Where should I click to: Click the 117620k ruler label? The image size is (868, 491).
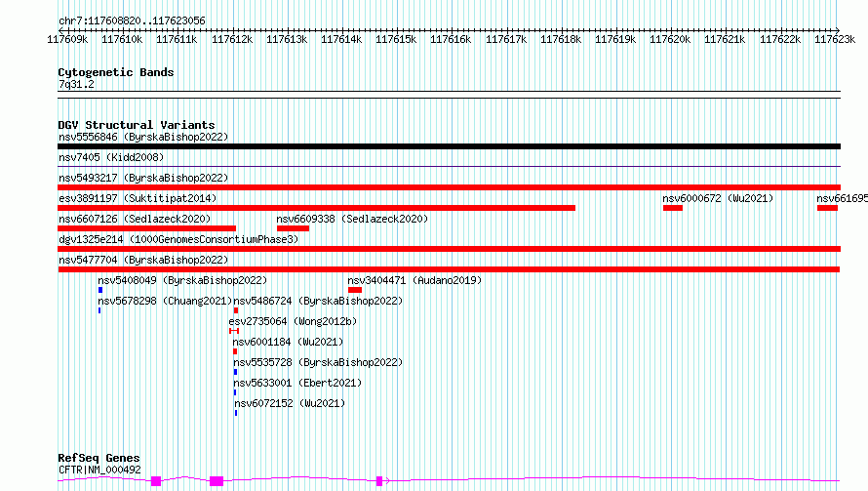pos(670,40)
